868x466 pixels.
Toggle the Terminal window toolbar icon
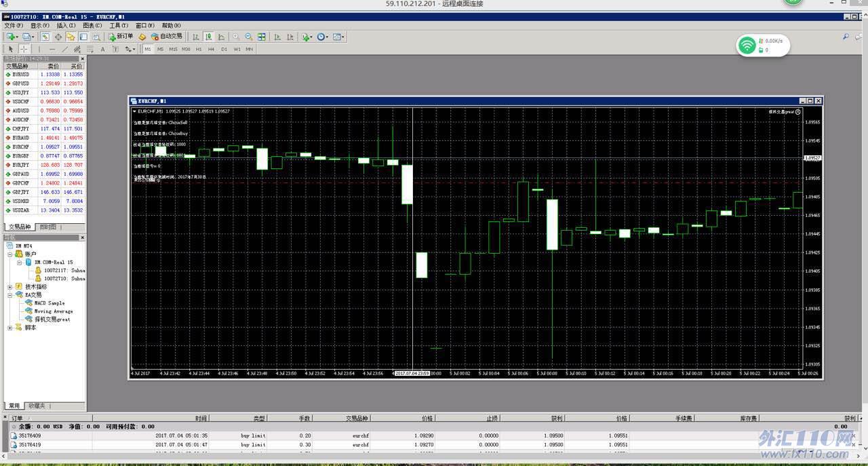point(83,37)
